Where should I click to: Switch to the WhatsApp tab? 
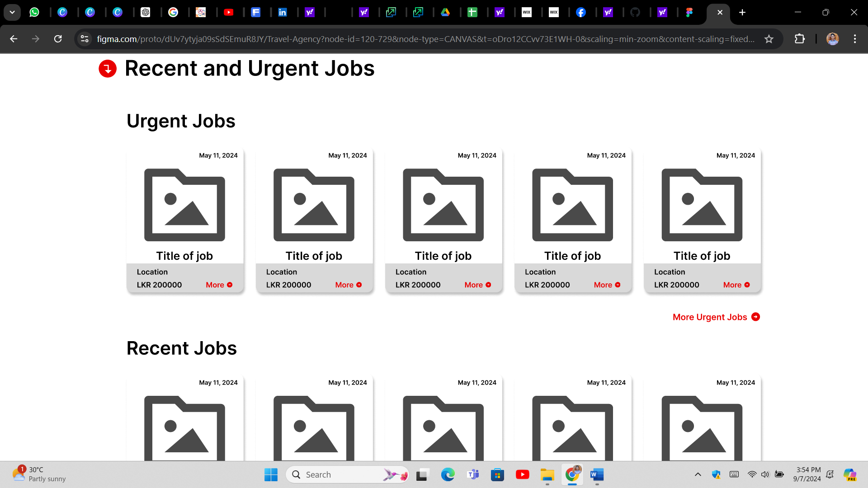click(x=34, y=12)
